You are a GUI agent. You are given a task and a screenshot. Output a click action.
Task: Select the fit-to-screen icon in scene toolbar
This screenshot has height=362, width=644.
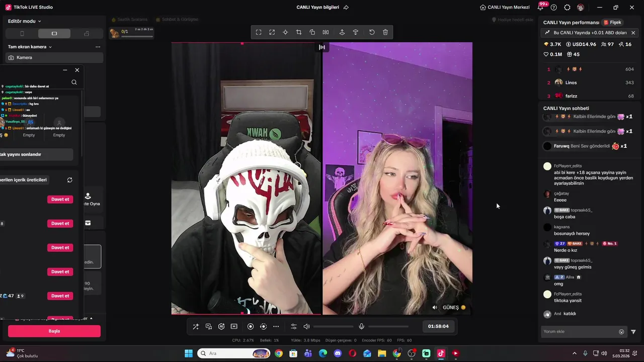point(259,32)
